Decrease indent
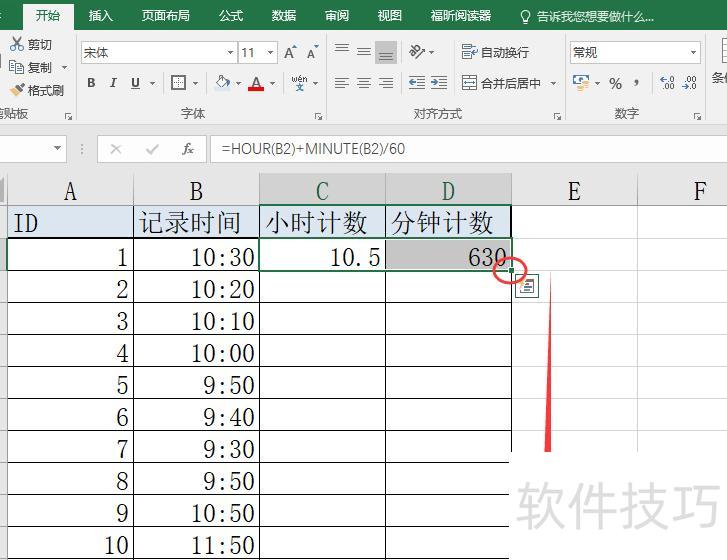Screen dimensions: 727x560 click(417, 83)
